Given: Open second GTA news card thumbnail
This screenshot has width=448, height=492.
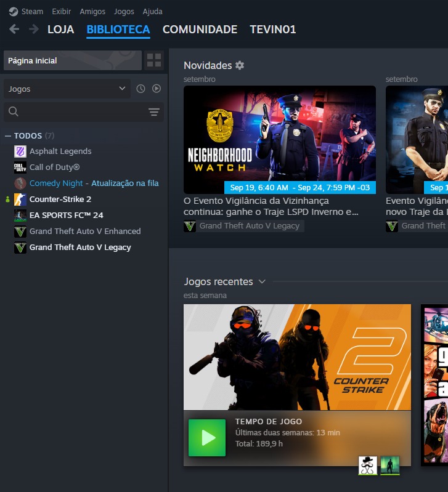Looking at the screenshot, I should 417,140.
